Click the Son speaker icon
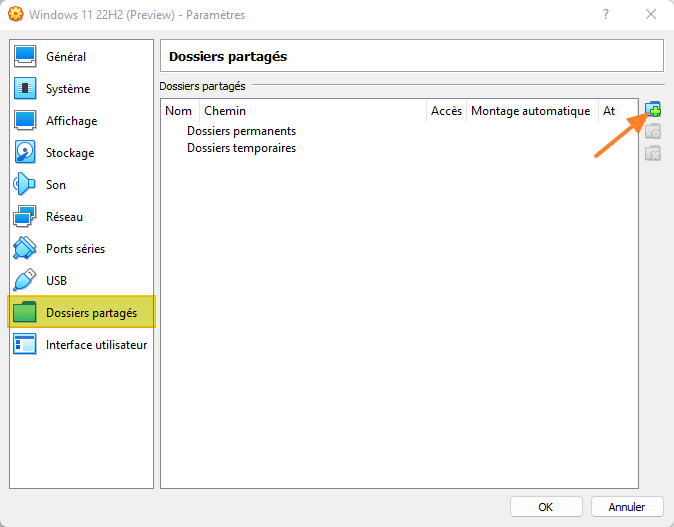674x527 pixels. (x=26, y=185)
